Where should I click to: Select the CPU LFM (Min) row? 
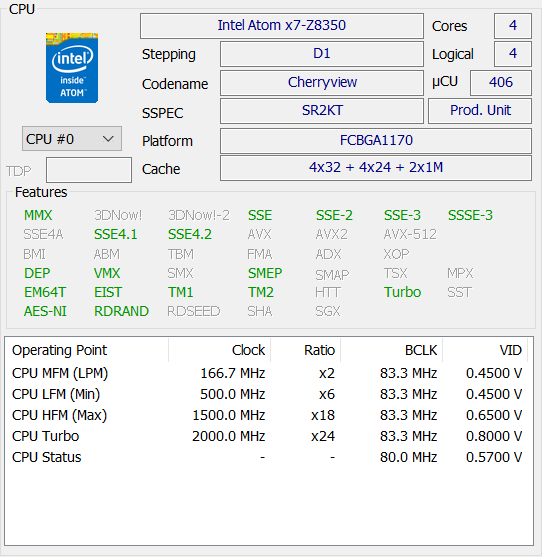tap(267, 394)
